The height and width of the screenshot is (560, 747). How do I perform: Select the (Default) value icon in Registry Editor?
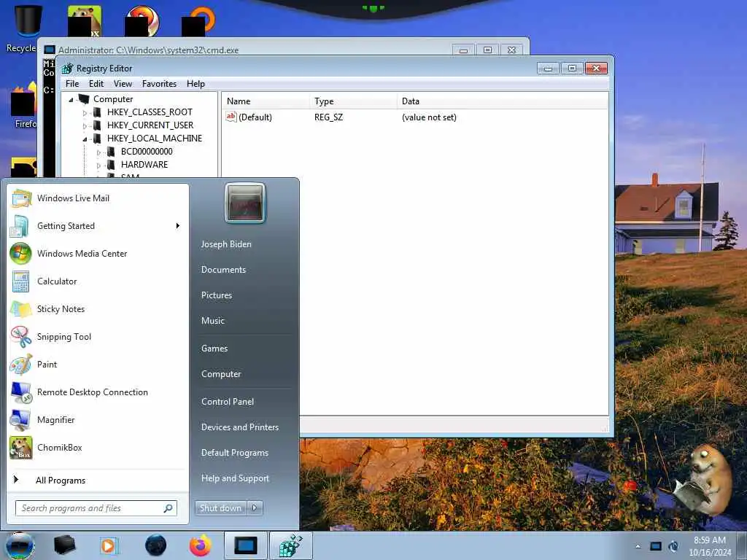click(x=231, y=117)
